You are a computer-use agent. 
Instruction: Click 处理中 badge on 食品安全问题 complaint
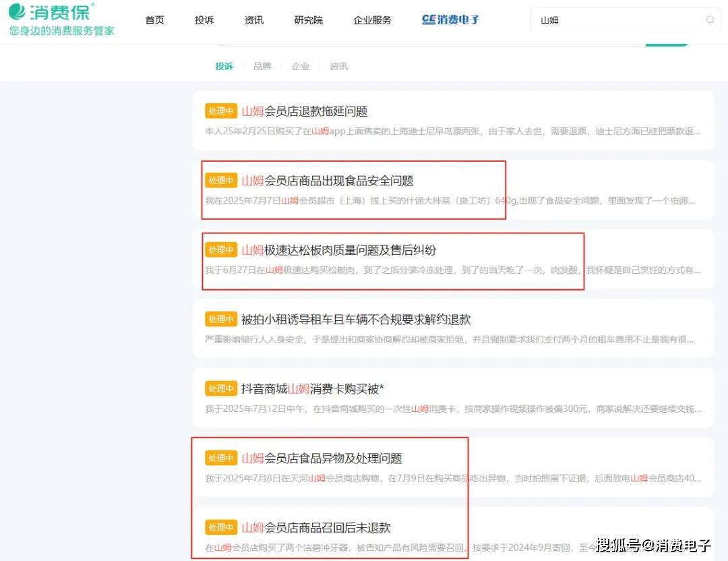(221, 180)
